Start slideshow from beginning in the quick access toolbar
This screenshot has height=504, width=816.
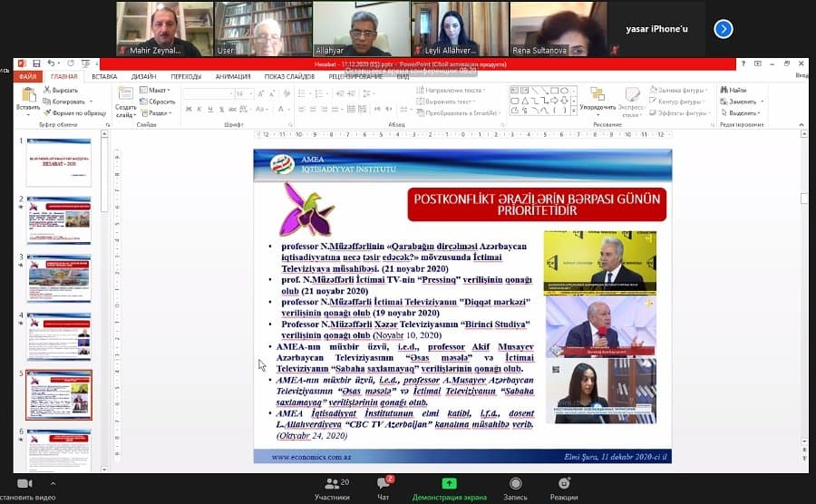click(85, 63)
